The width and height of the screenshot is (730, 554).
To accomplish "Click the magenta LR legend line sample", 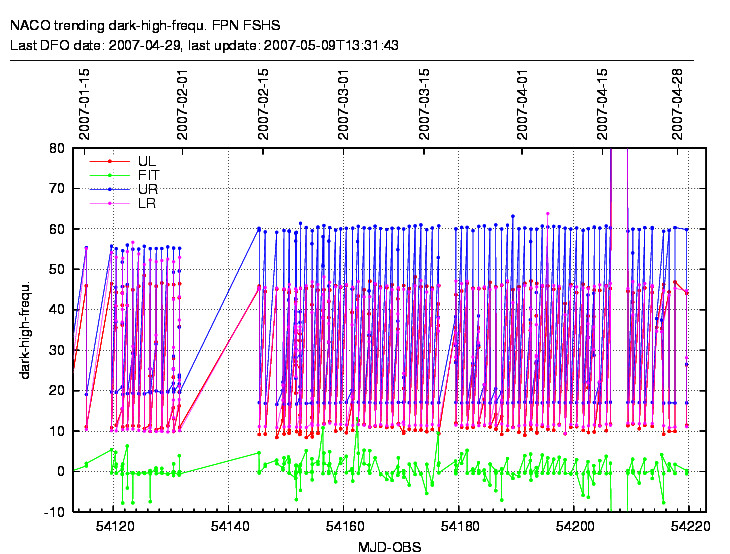I will (109, 203).
